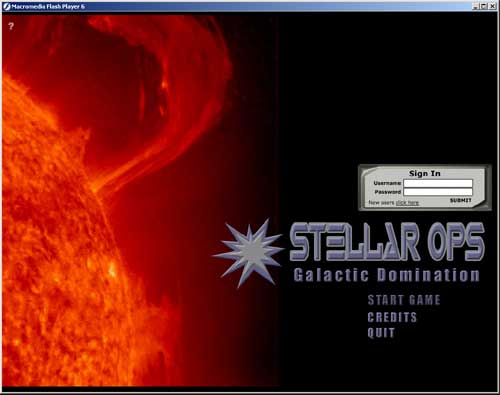Choose QUIT from the game menu

[381, 333]
